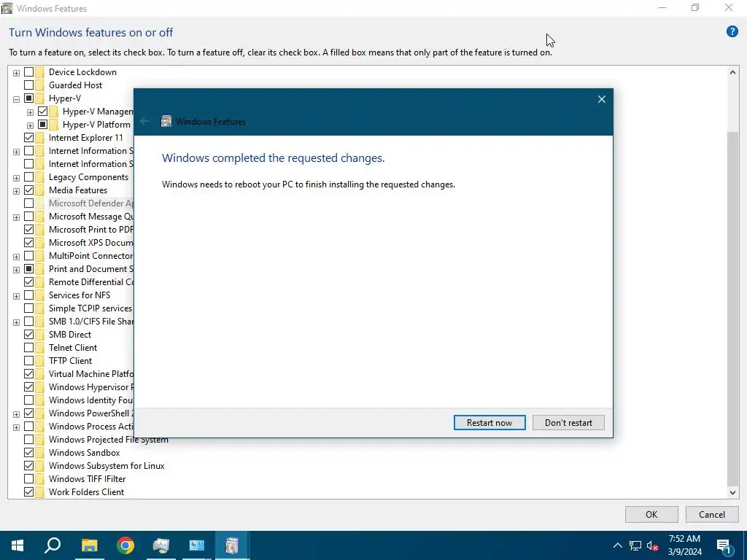Uncheck Internet Explorer 11

(28, 138)
